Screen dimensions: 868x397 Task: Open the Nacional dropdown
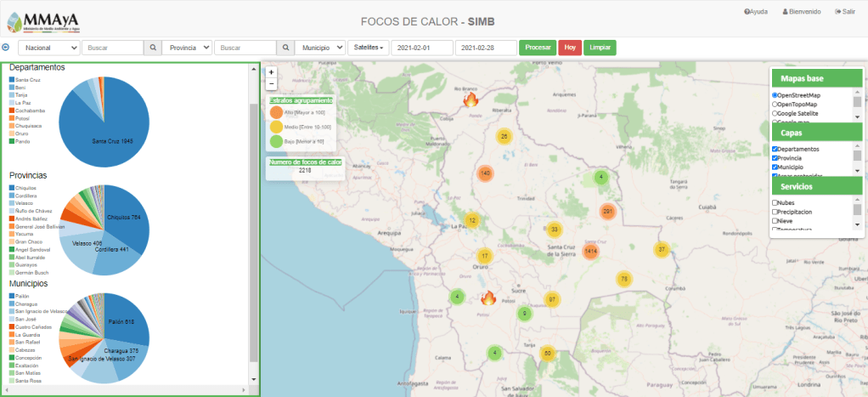[49, 48]
